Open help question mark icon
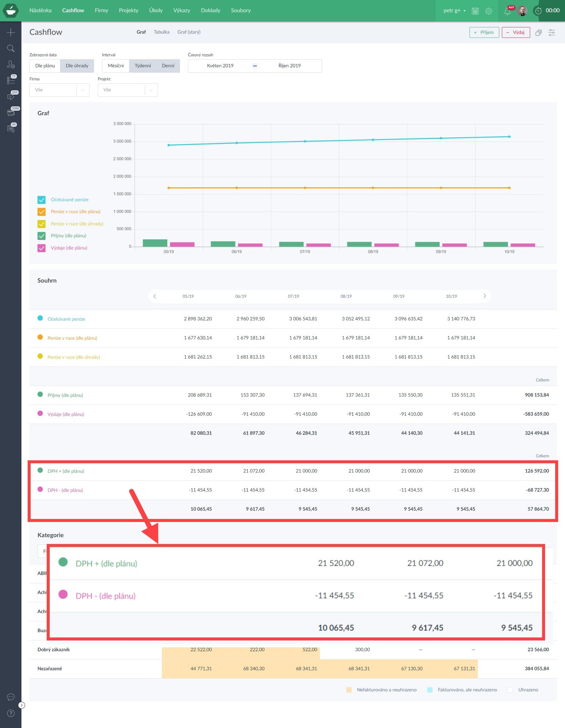 [11, 713]
